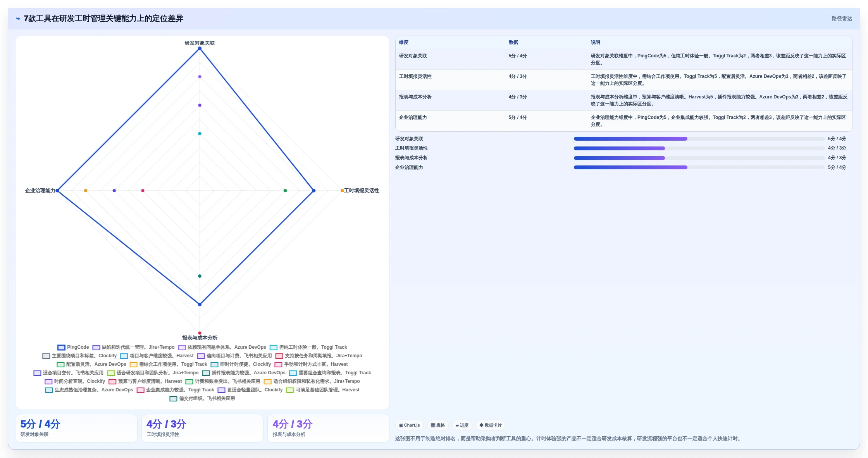This screenshot has height=458, width=868.
Task: Click the 企业治理能力 radar axis label
Action: click(x=40, y=191)
